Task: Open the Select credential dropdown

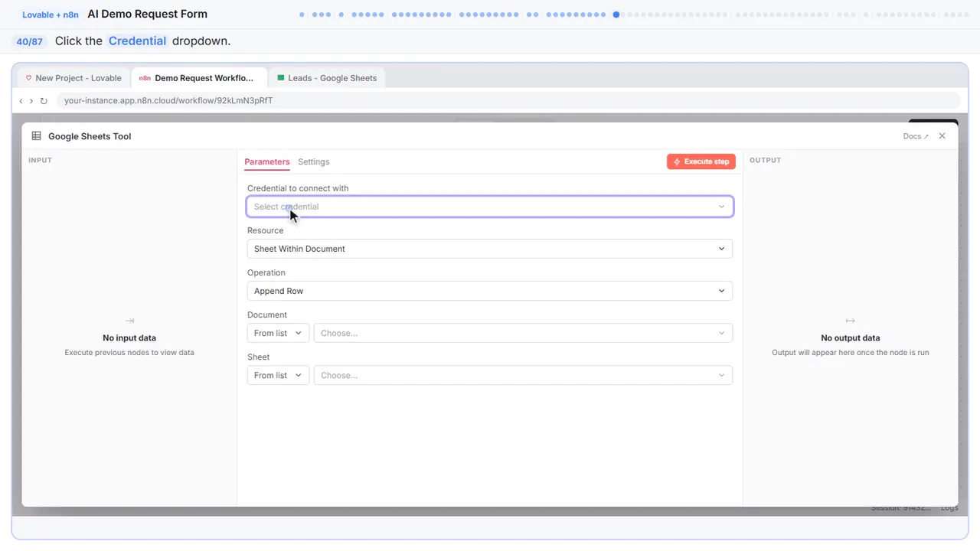Action: 490,207
